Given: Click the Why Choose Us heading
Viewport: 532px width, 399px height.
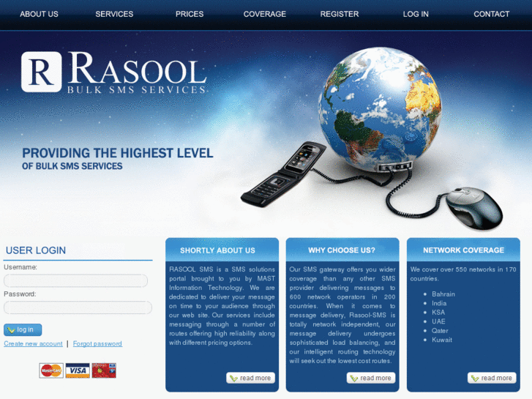Looking at the screenshot, I should pos(342,250).
